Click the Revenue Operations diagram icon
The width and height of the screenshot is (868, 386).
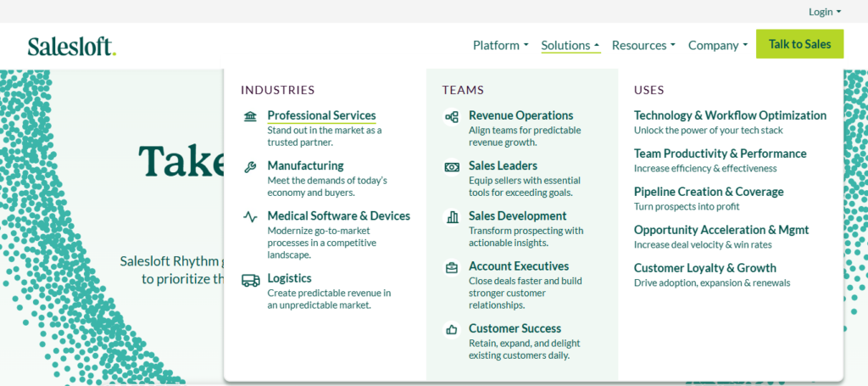click(452, 117)
